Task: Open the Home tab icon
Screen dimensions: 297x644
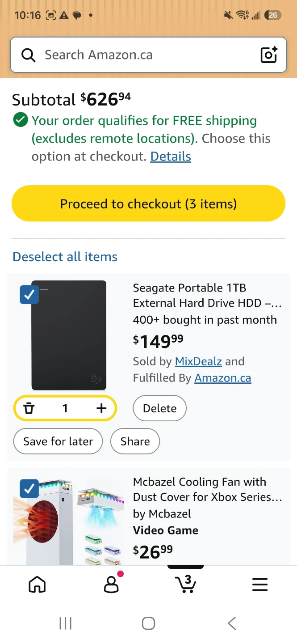Action: (37, 584)
